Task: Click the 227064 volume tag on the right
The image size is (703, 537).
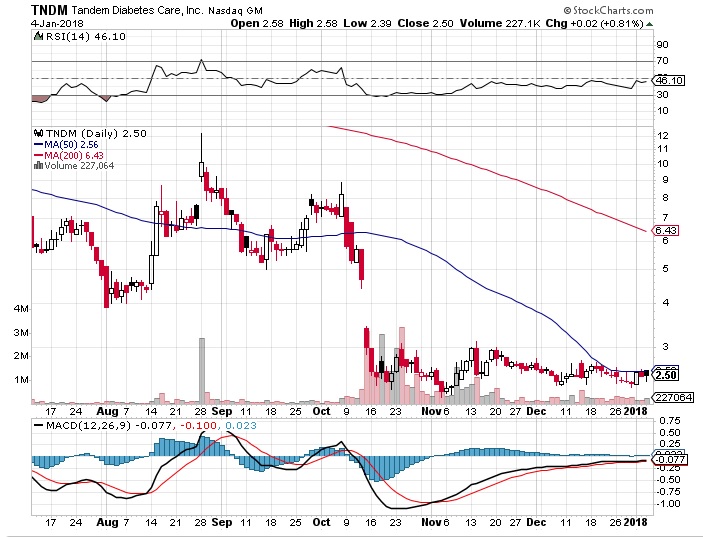Action: 673,398
